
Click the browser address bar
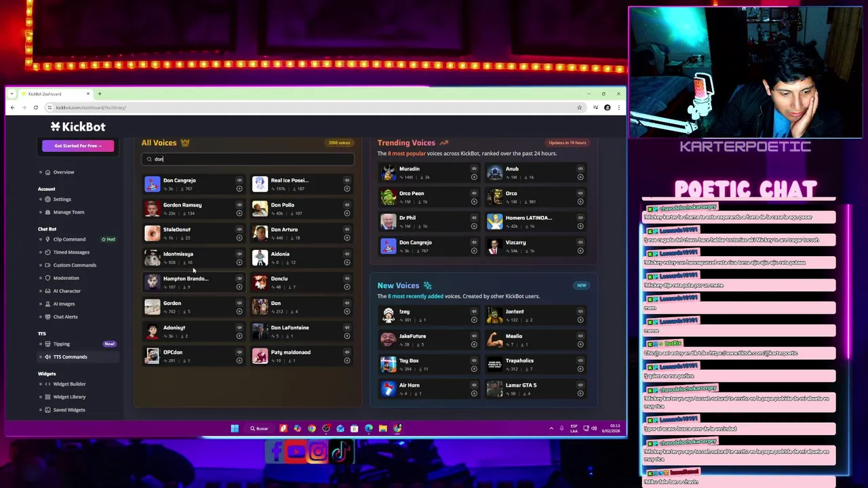(x=312, y=108)
